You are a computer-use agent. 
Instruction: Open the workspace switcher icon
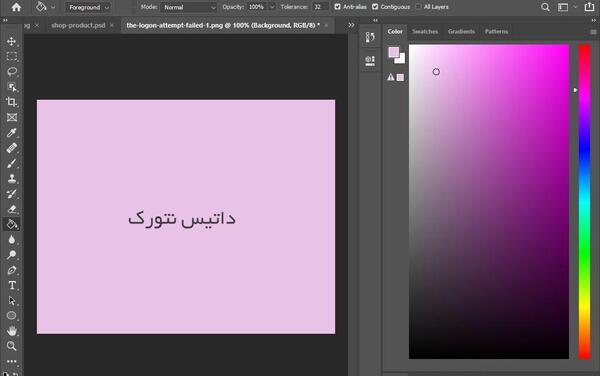(563, 7)
